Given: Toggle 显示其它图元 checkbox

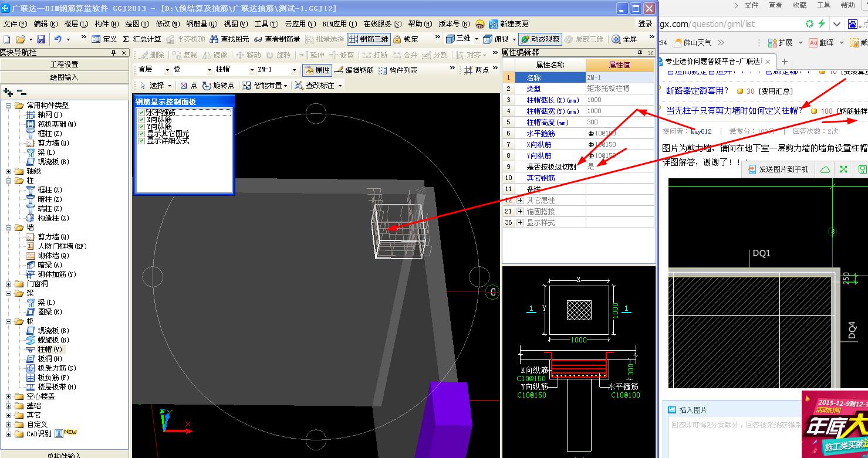Looking at the screenshot, I should click(141, 134).
